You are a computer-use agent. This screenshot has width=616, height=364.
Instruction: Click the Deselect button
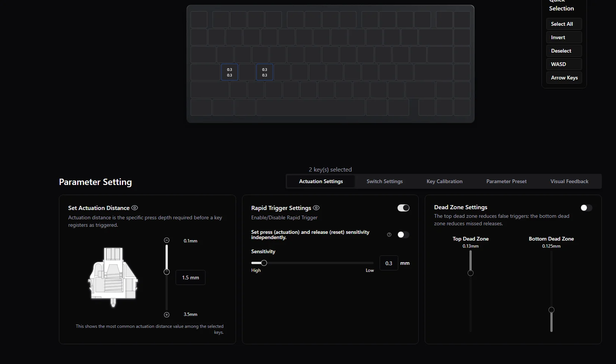pos(564,51)
